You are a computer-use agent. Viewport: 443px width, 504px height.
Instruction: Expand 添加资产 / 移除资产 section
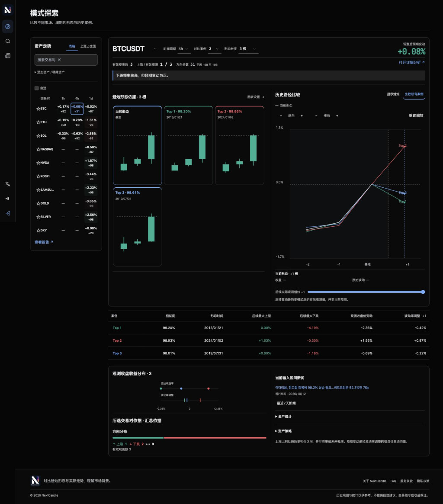tap(49, 72)
